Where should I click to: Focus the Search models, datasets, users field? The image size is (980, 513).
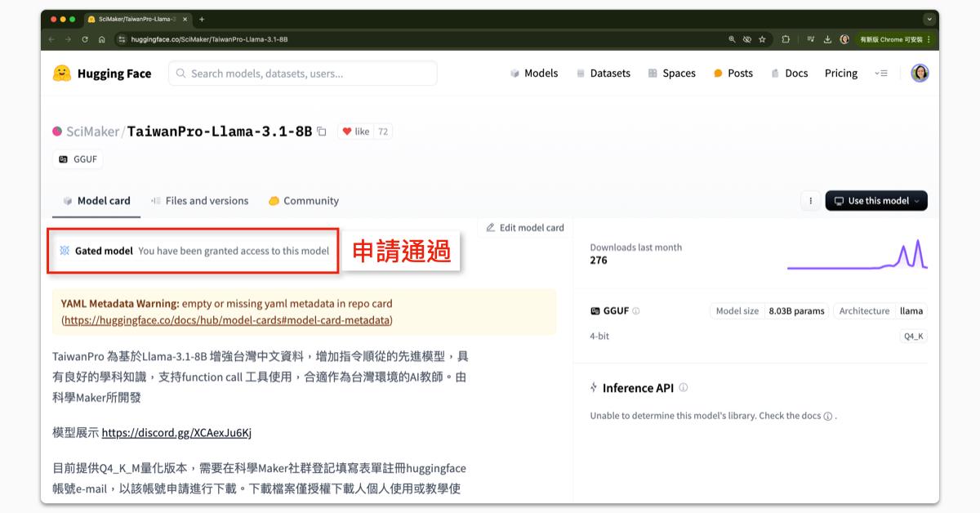303,74
